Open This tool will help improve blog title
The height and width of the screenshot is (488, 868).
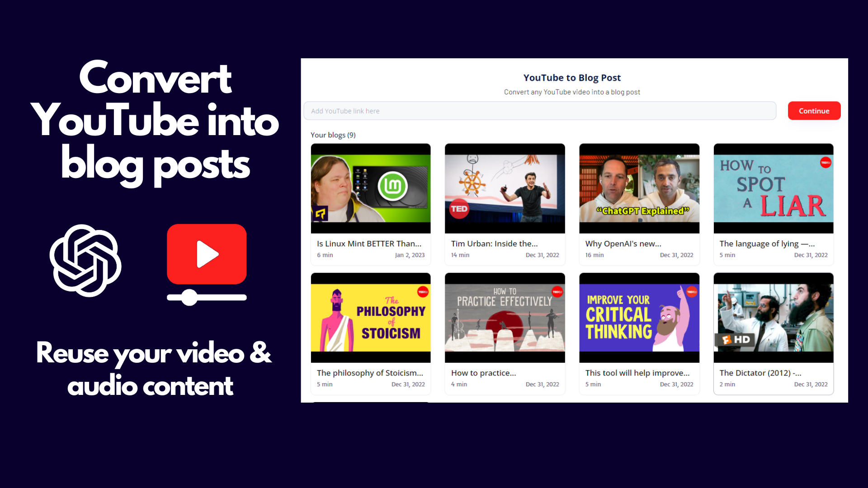pos(637,373)
